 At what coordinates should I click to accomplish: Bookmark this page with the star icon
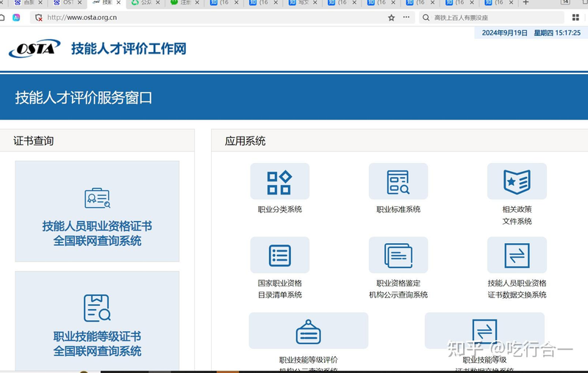pyautogui.click(x=390, y=18)
